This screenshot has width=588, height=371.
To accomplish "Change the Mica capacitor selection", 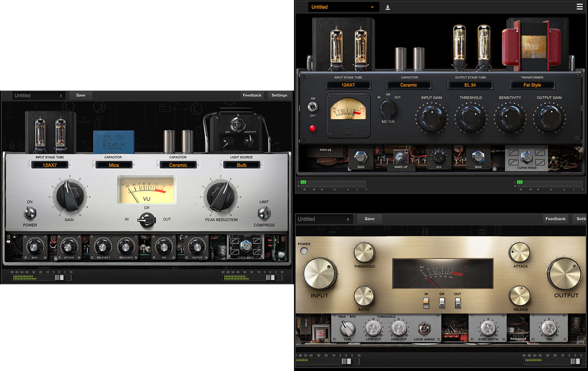I will pyautogui.click(x=114, y=164).
